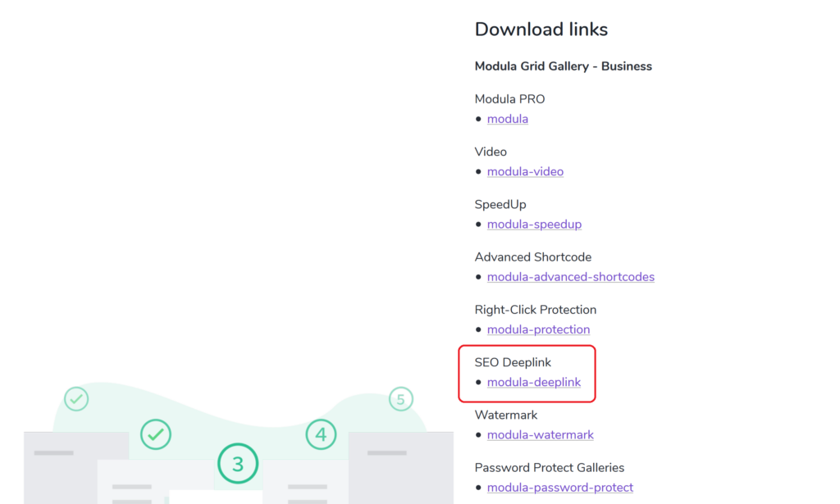This screenshot has width=840, height=504.
Task: Open the modula-speedup download link
Action: 534,224
